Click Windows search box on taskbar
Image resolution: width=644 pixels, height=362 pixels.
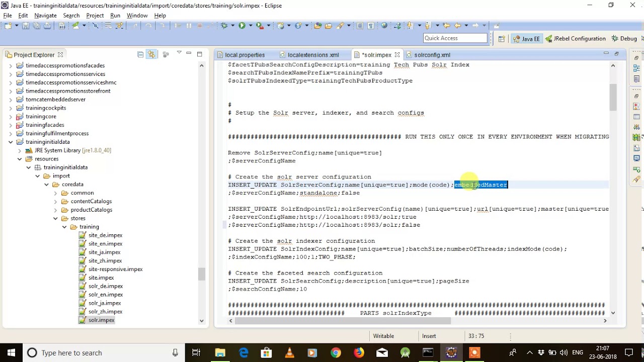103,353
